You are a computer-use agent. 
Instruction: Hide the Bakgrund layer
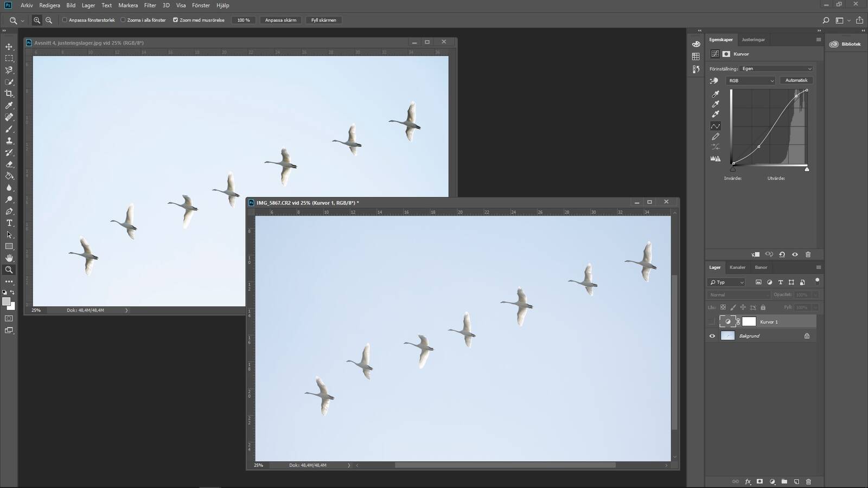click(x=712, y=336)
